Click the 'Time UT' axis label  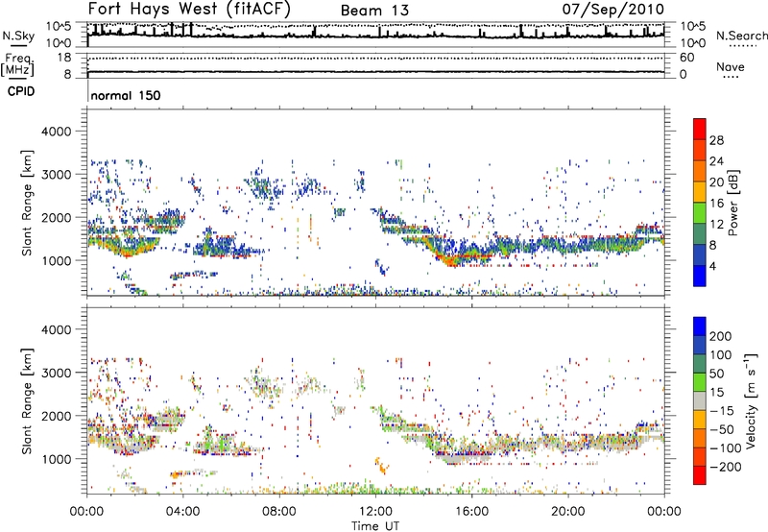(x=375, y=525)
